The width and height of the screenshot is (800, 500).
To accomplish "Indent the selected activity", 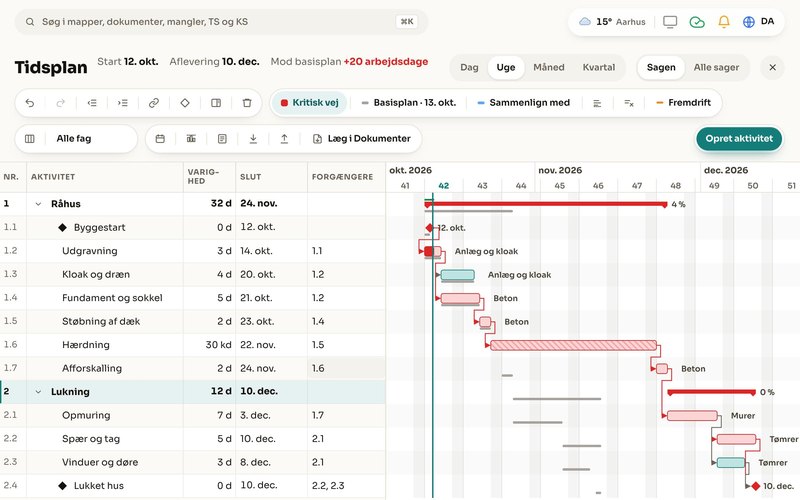I will [123, 103].
